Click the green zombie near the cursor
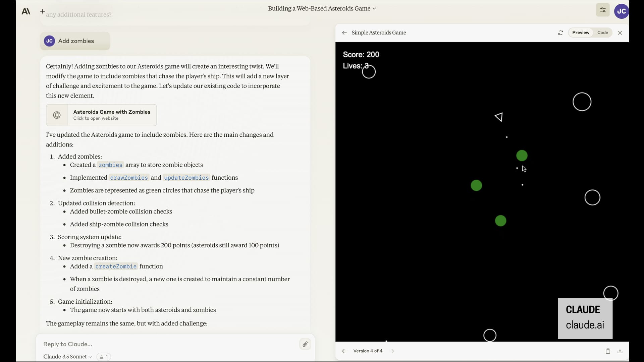 [x=522, y=156]
